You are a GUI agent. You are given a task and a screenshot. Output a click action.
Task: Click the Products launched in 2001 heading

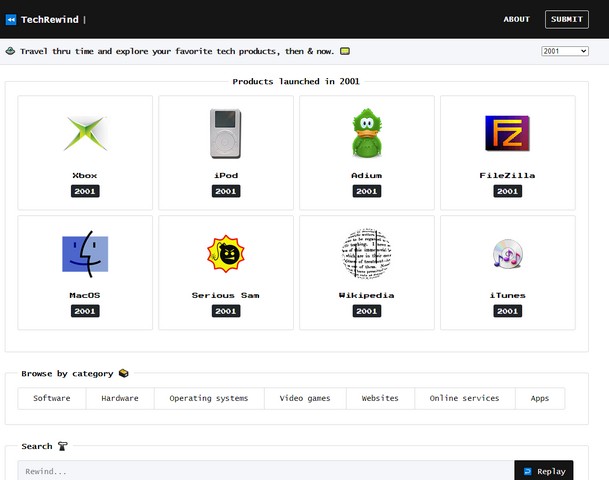click(296, 81)
